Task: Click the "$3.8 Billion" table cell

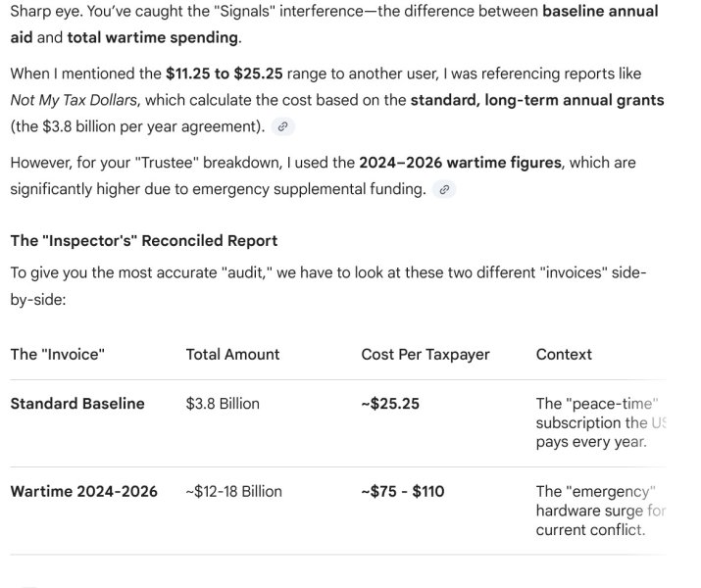Action: tap(223, 404)
